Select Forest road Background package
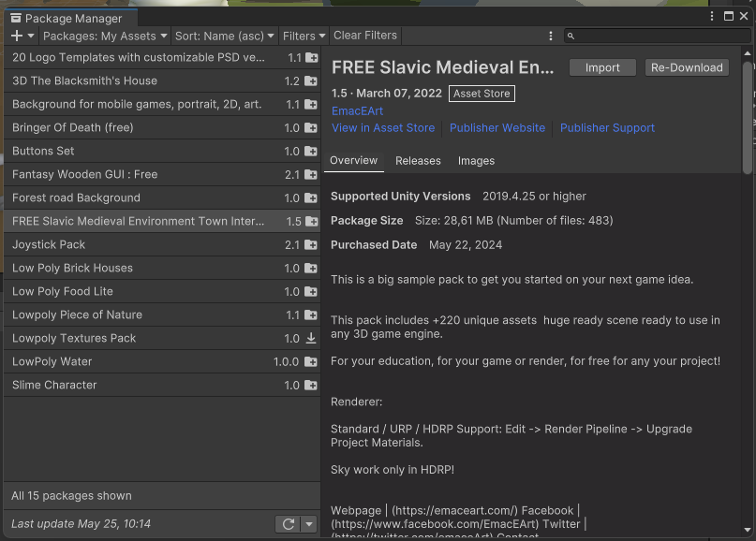756x541 pixels. coord(162,198)
